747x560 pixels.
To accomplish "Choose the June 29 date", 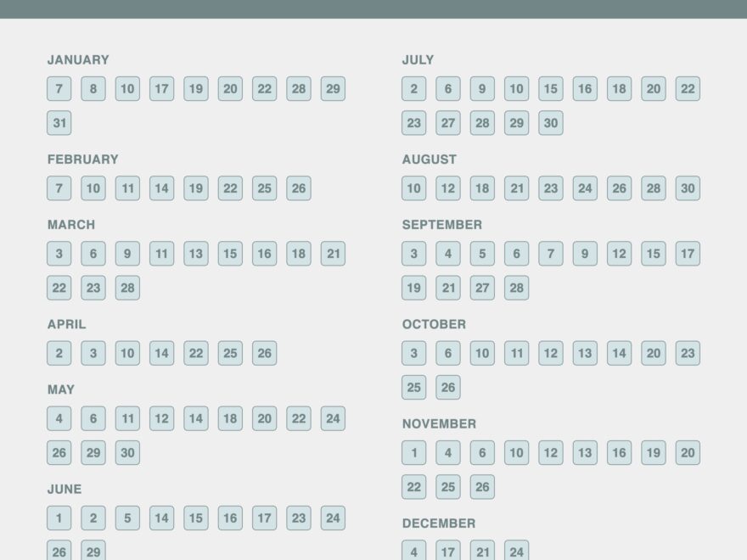I will [93, 552].
